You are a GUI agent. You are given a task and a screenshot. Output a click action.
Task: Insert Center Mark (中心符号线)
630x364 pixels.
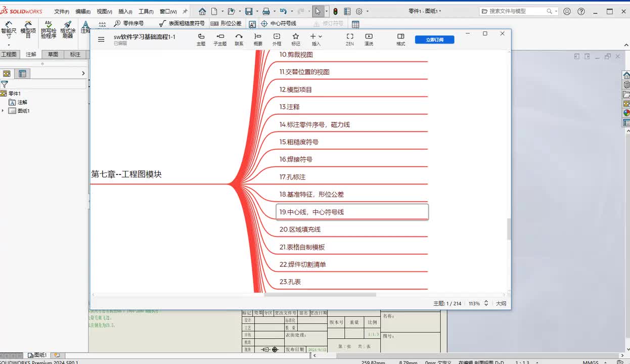click(278, 23)
